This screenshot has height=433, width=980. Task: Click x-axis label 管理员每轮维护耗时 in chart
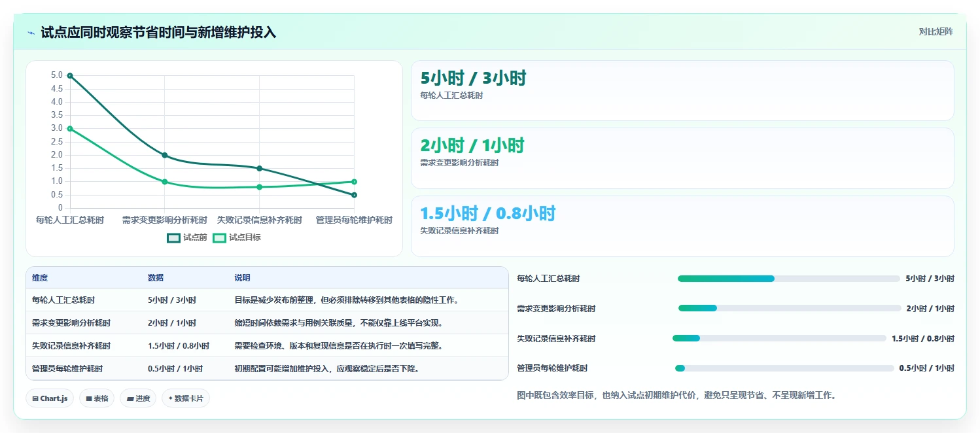point(354,220)
